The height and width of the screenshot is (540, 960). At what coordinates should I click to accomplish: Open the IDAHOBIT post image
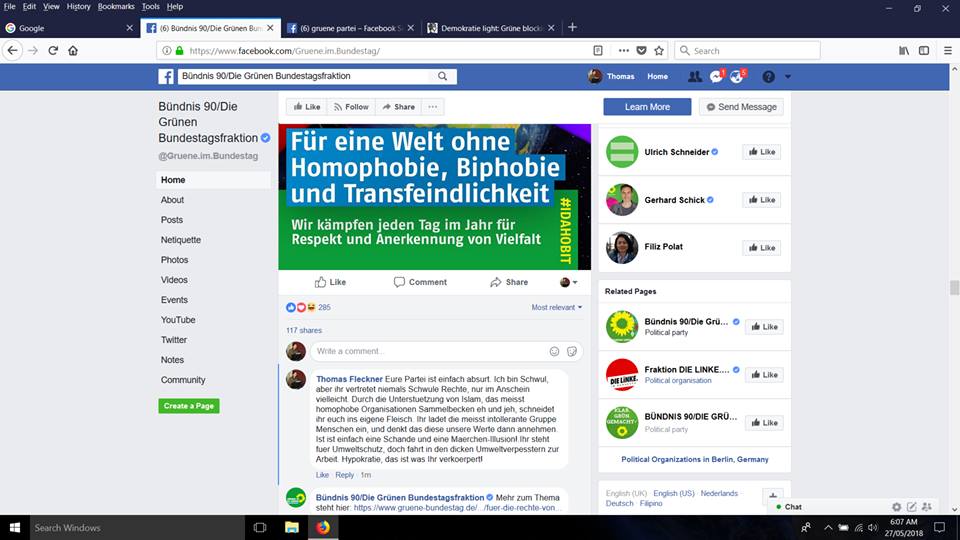tap(435, 197)
